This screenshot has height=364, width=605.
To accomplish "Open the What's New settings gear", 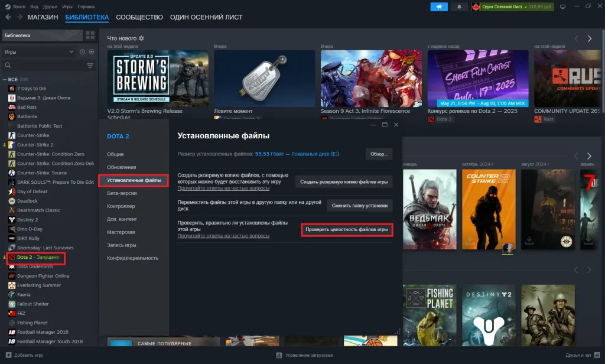I will [141, 38].
